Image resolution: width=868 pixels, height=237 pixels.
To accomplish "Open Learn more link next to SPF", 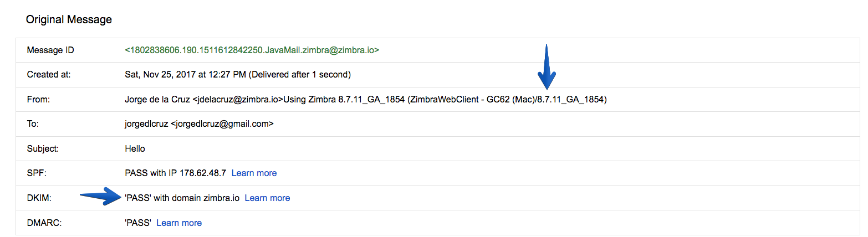I will click(x=254, y=173).
